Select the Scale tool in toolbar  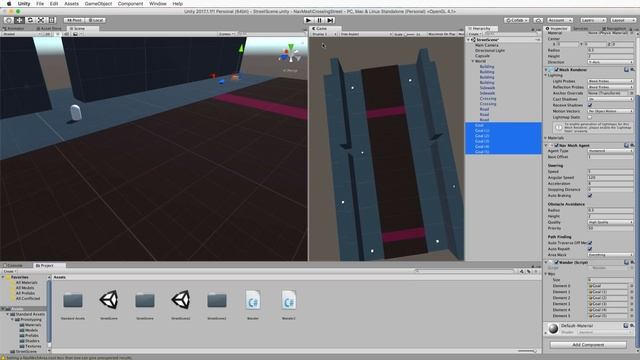click(41, 20)
